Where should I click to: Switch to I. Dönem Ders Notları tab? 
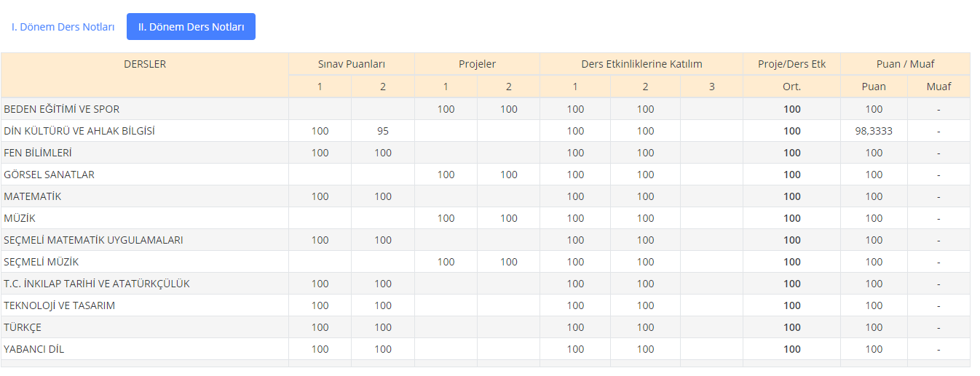[x=63, y=27]
